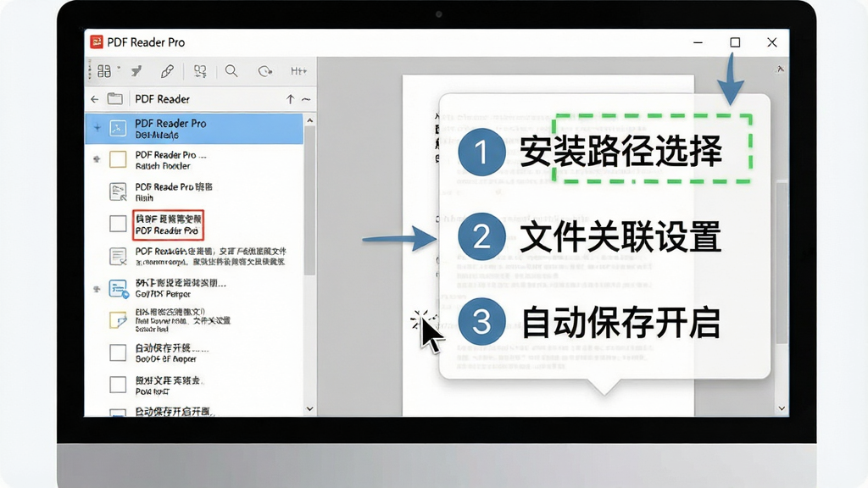Minimize the PDF Reader Pro window
This screenshot has width=868, height=488.
698,42
